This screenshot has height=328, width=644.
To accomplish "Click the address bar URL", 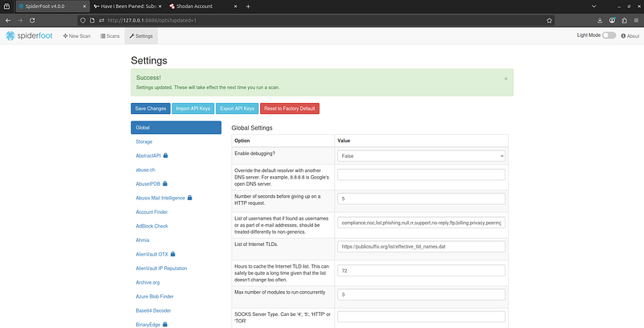I will 152,20.
